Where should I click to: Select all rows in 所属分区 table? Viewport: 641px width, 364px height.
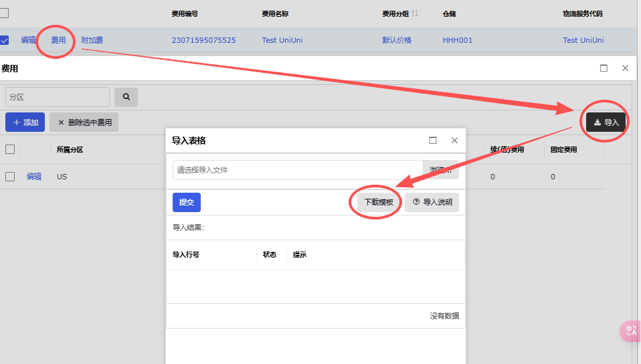[x=10, y=149]
